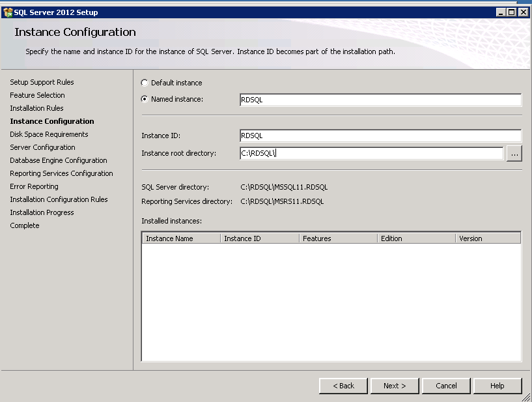
Task: Click the Instance Name column header
Action: click(x=181, y=238)
